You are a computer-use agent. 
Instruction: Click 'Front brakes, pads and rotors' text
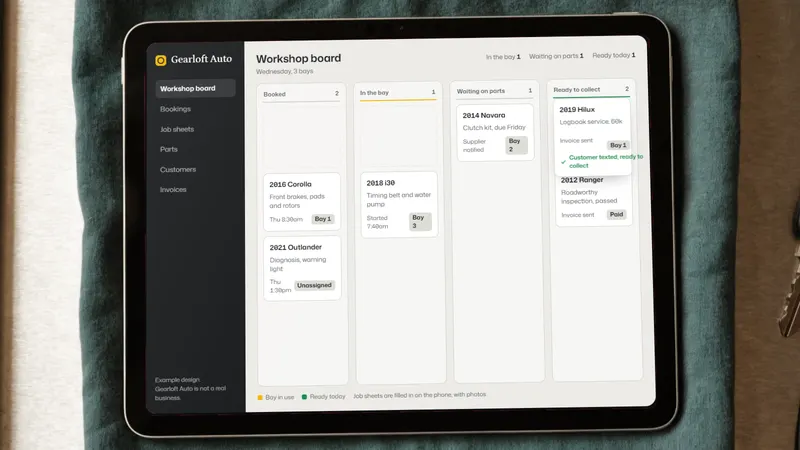[x=297, y=201]
